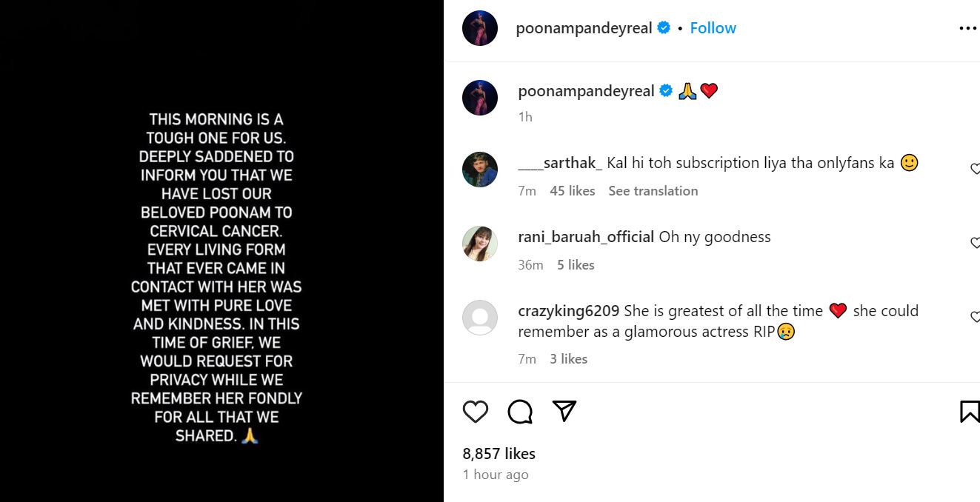Open poonampandeyreal profile from header username
The height and width of the screenshot is (502, 980).
coord(584,28)
